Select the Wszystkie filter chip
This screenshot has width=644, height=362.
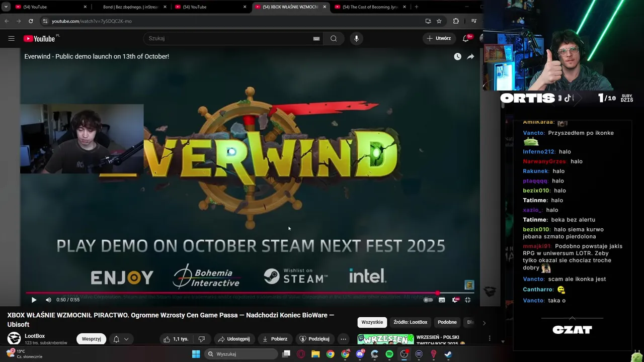pos(372,322)
